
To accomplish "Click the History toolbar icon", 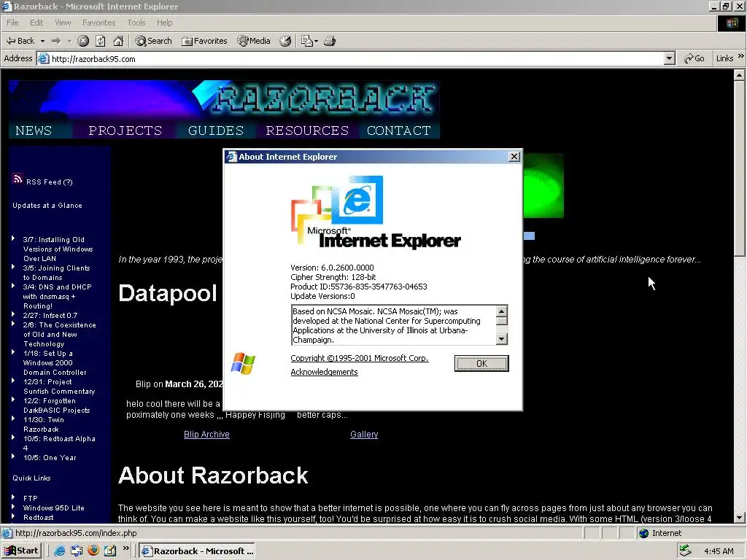I will pyautogui.click(x=285, y=41).
